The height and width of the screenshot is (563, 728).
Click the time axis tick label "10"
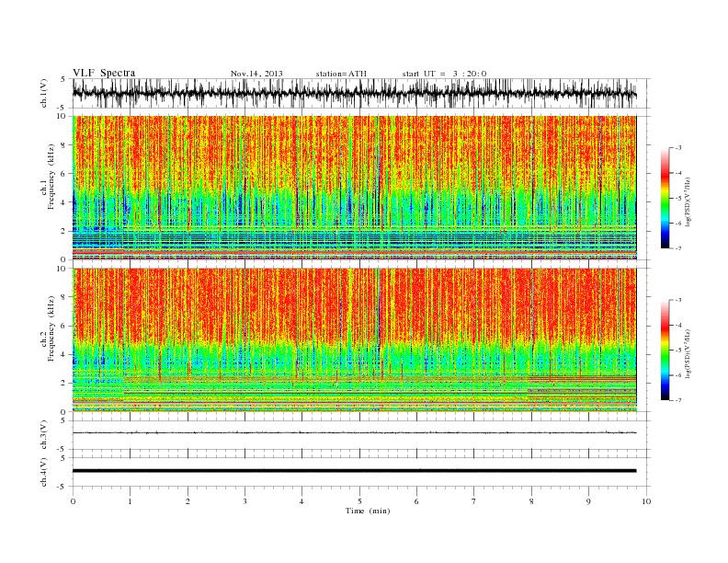point(646,501)
